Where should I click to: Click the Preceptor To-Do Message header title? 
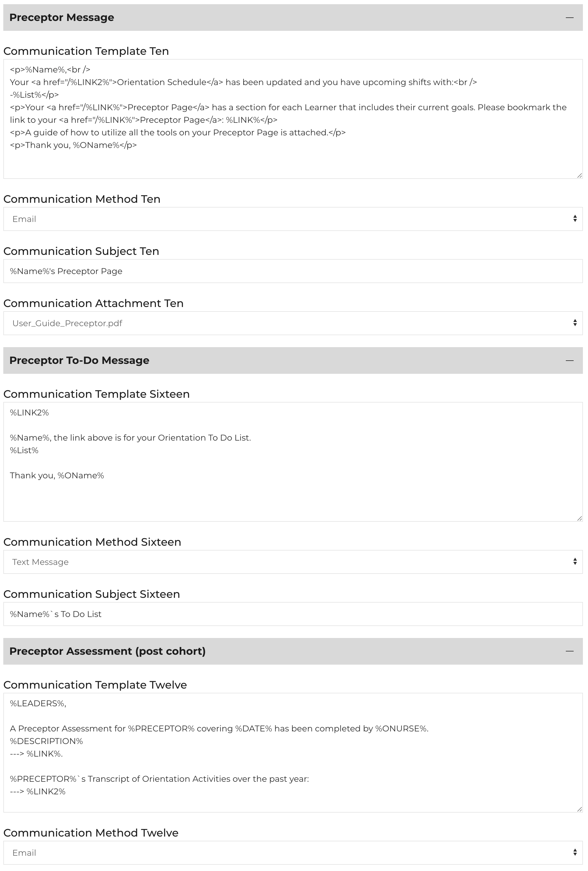click(79, 361)
